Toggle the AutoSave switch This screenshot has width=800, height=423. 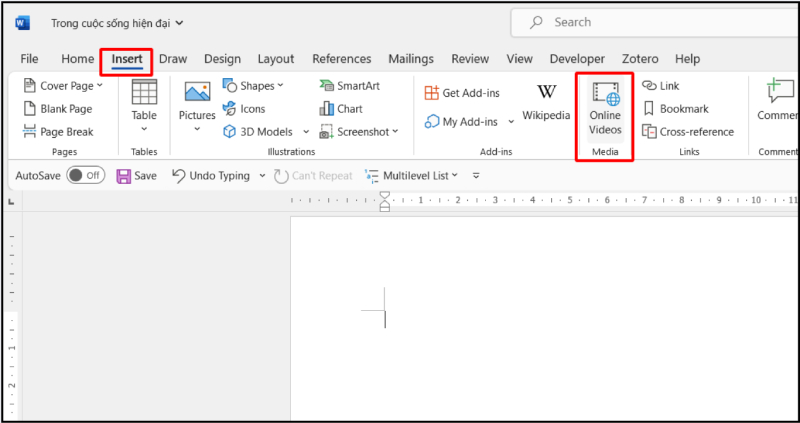point(86,176)
